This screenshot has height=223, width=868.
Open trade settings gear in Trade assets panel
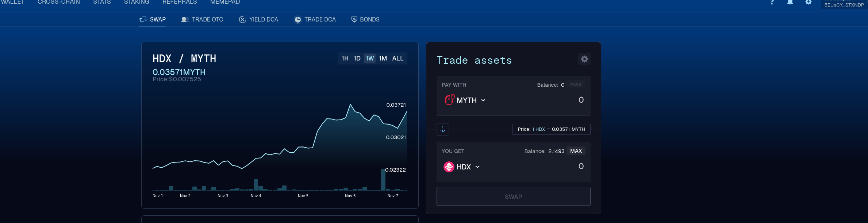click(x=584, y=59)
